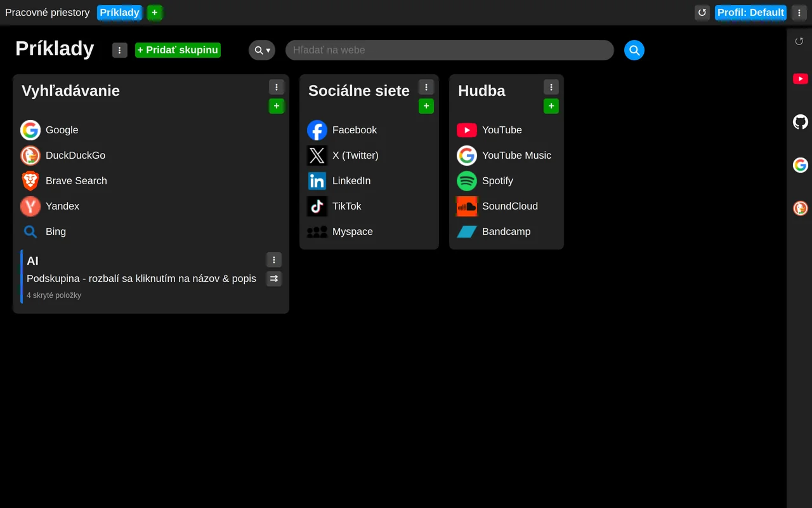Open the Vyhľadávanie group options menu
This screenshot has width=812, height=508.
pos(277,87)
